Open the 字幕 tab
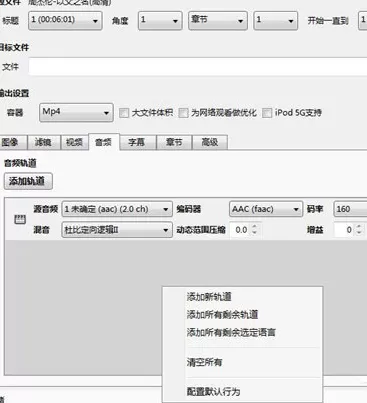This screenshot has height=403, width=367. tap(137, 143)
